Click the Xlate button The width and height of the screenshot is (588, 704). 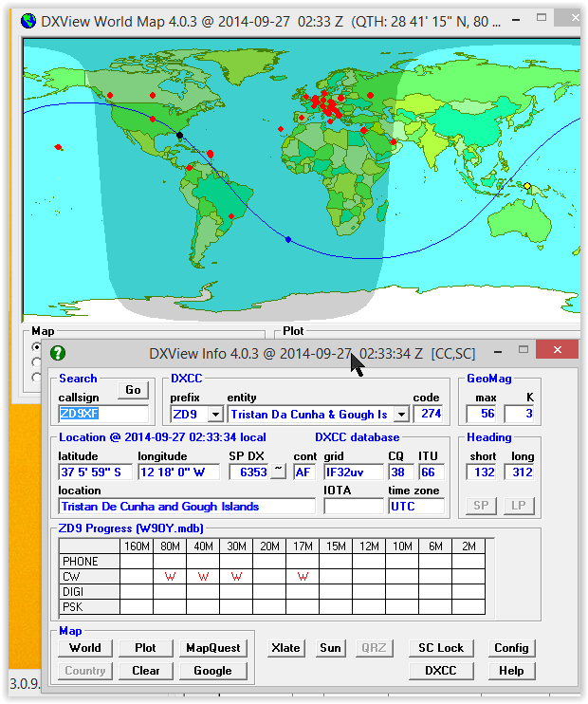285,648
